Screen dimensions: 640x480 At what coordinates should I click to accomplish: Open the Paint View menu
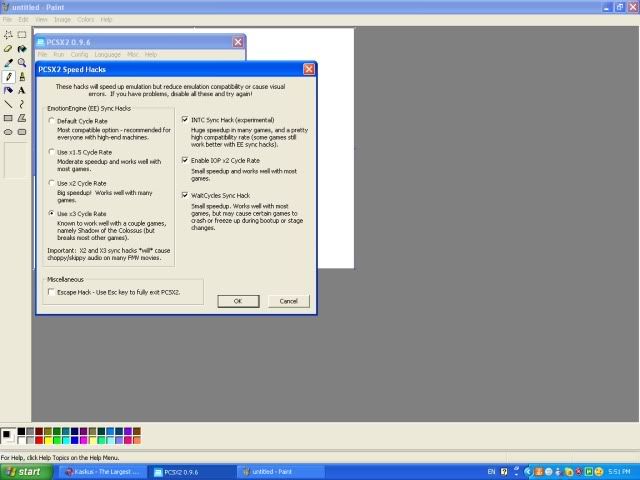point(41,20)
